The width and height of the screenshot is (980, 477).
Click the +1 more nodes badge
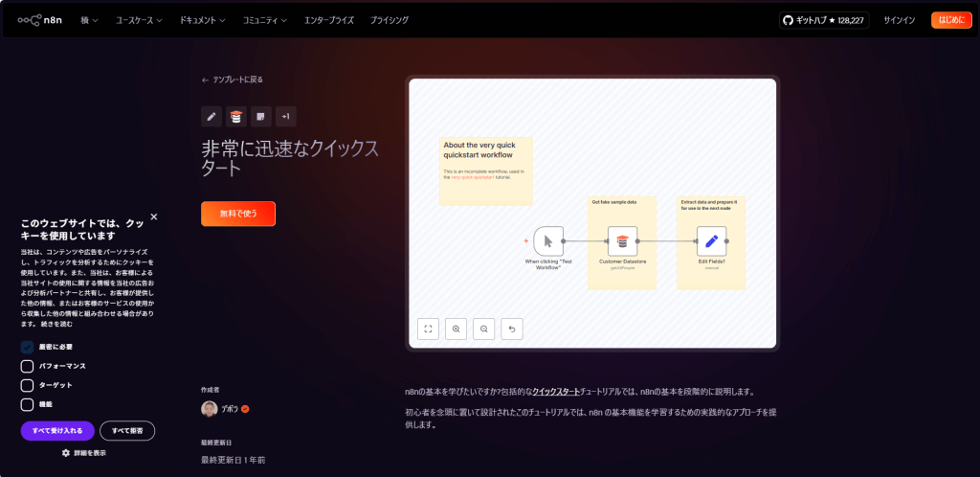285,116
